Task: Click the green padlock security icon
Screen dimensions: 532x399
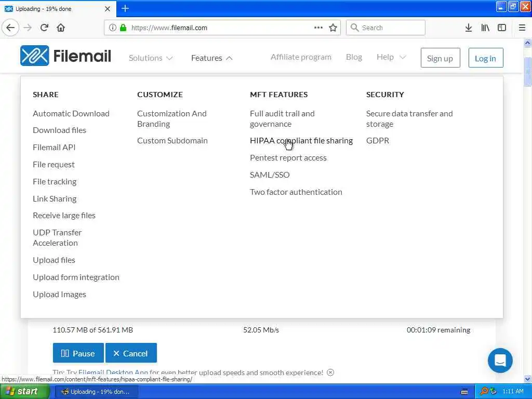Action: click(x=123, y=28)
